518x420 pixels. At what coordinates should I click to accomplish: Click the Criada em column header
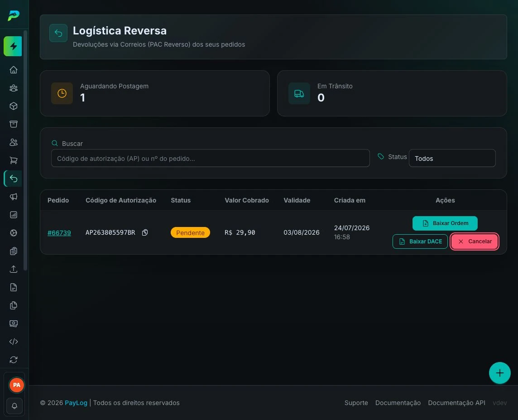350,200
